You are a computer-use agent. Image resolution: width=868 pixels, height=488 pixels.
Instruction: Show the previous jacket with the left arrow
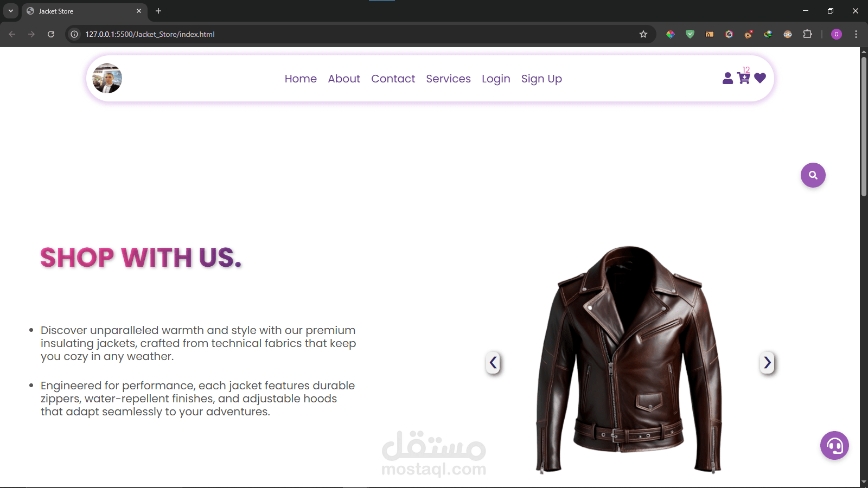(493, 363)
